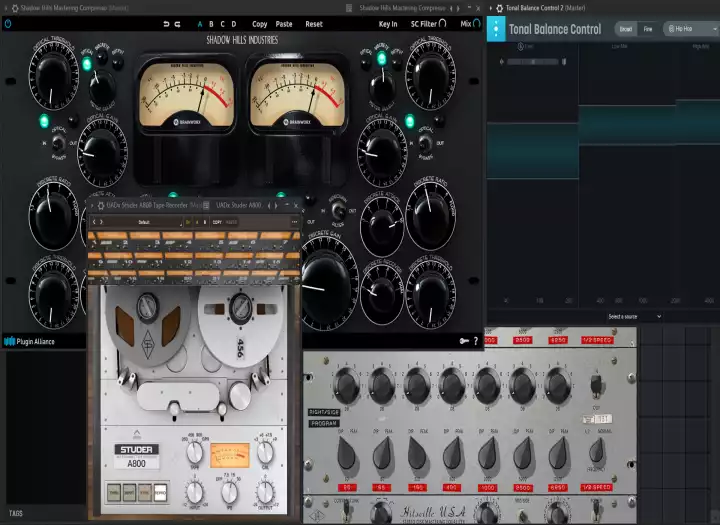Adjust the Tonal Balance crest factor slider
The height and width of the screenshot is (525, 720).
click(533, 62)
